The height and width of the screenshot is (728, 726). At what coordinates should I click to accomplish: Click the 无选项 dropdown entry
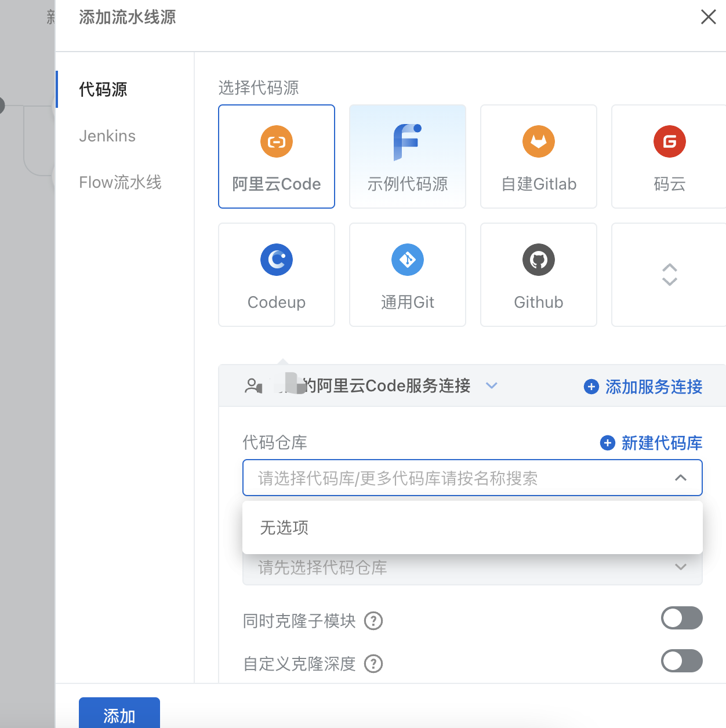473,527
